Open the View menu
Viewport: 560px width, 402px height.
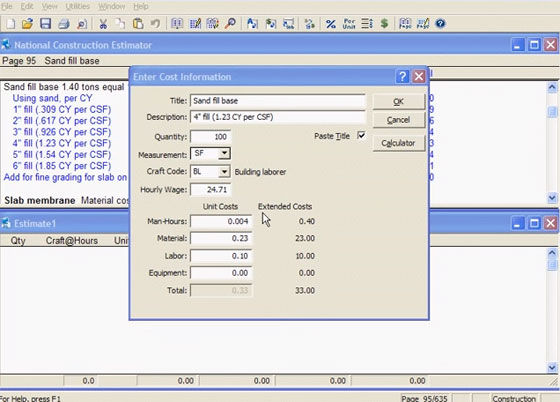tap(49, 6)
